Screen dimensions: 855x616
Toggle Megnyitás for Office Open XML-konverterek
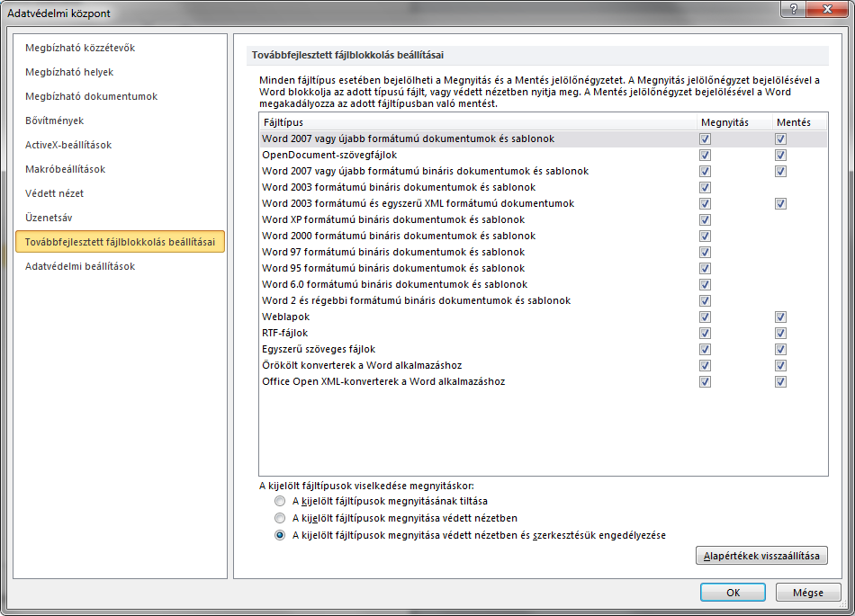tap(705, 382)
